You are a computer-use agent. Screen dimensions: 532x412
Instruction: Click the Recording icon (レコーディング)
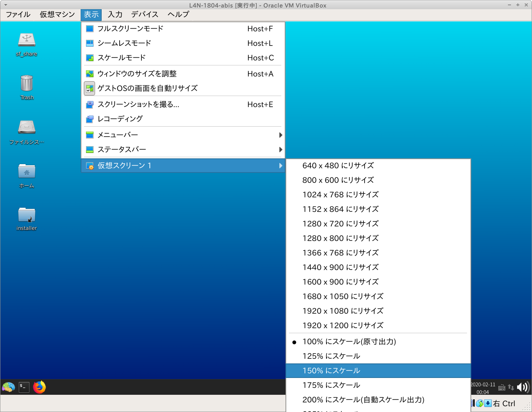click(x=90, y=119)
